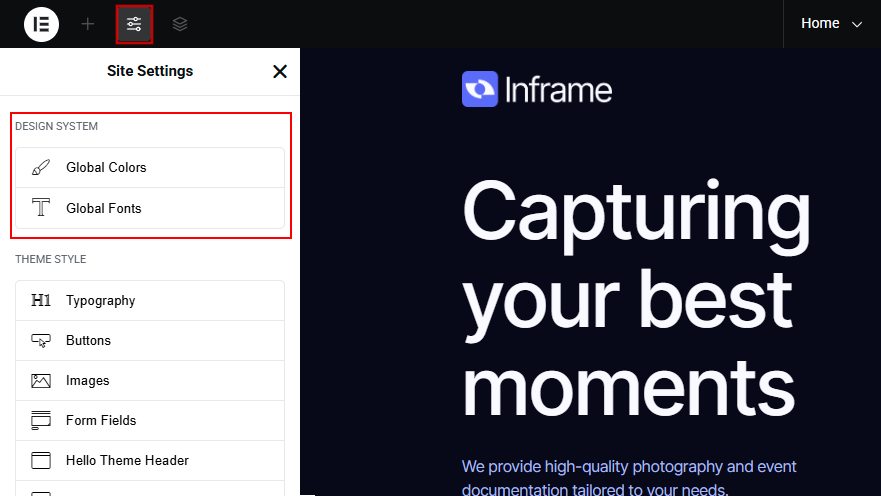Image resolution: width=881 pixels, height=496 pixels.
Task: Click the add element plus icon
Action: click(x=88, y=24)
